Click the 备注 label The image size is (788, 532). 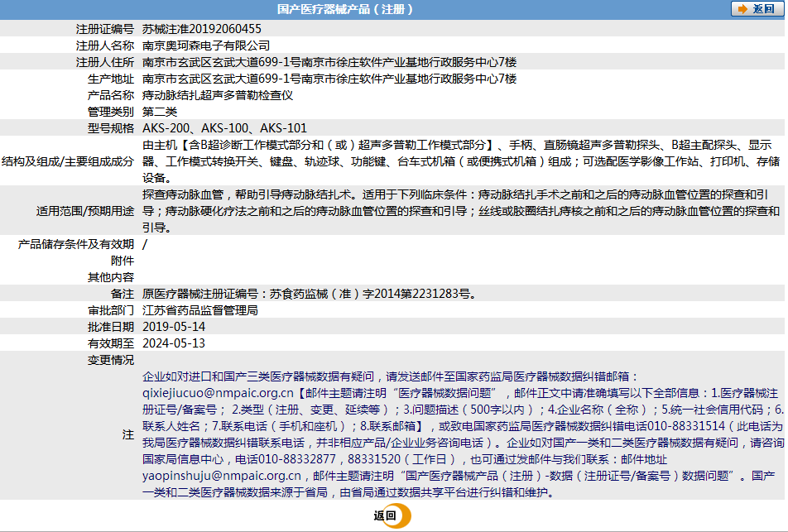(123, 295)
